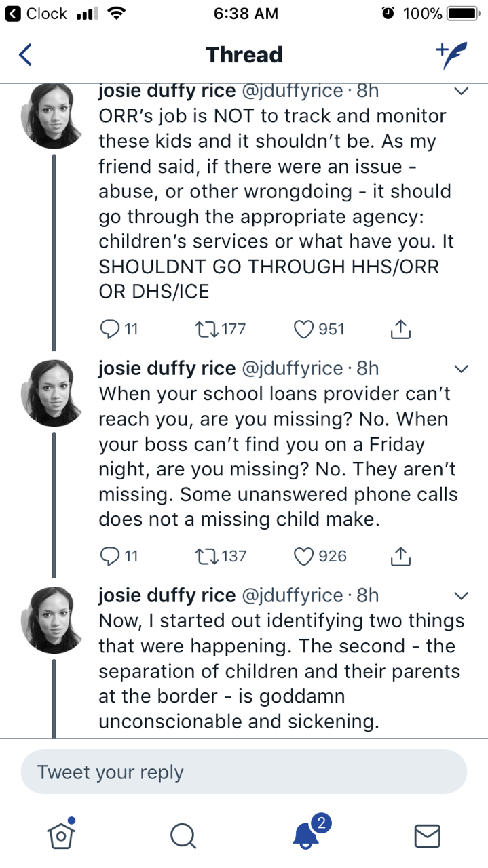This screenshot has height=868, width=488.
Task: Expand options chevron on 'Now, I started' tweet
Action: [x=461, y=595]
